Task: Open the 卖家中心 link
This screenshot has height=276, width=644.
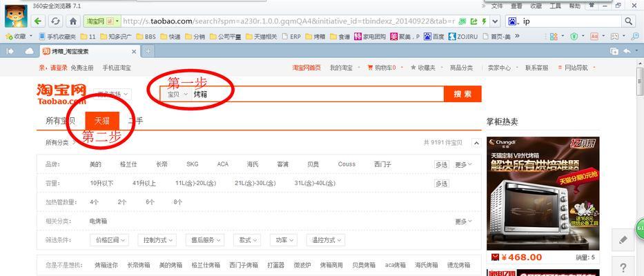Action: 499,68
